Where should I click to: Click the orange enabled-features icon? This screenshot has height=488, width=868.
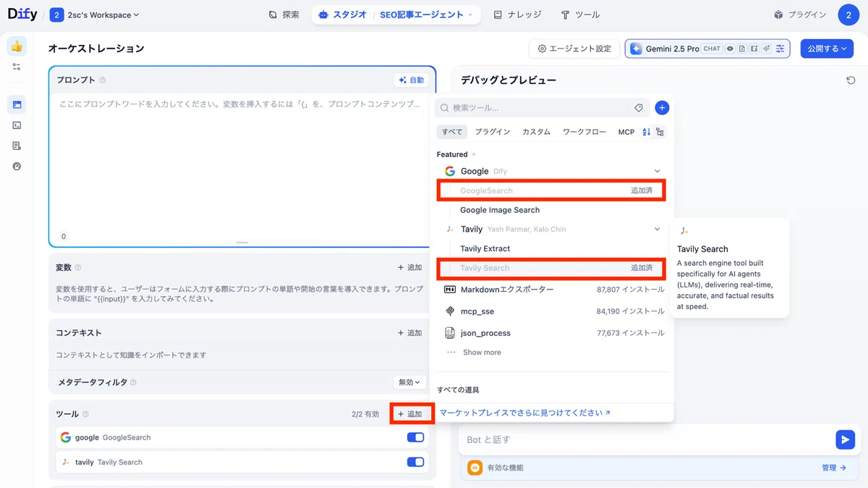click(x=475, y=468)
